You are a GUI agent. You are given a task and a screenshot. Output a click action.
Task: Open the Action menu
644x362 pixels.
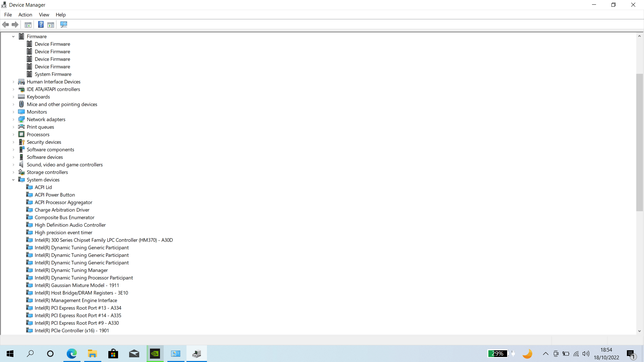25,14
